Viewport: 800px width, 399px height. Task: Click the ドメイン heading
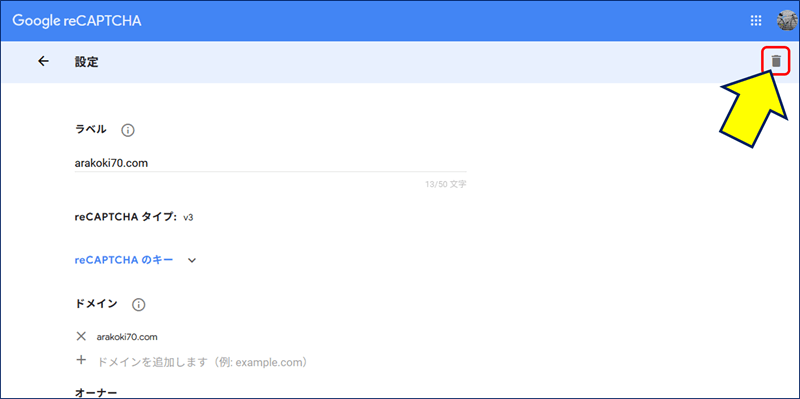click(96, 304)
